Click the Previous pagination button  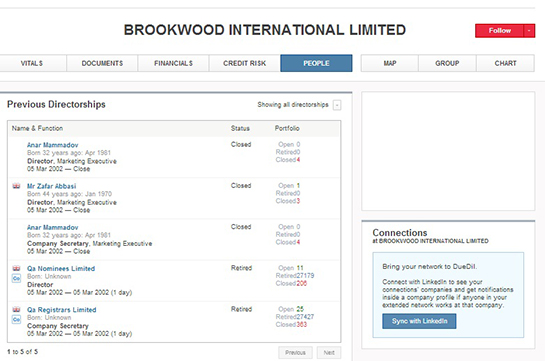pyautogui.click(x=295, y=353)
